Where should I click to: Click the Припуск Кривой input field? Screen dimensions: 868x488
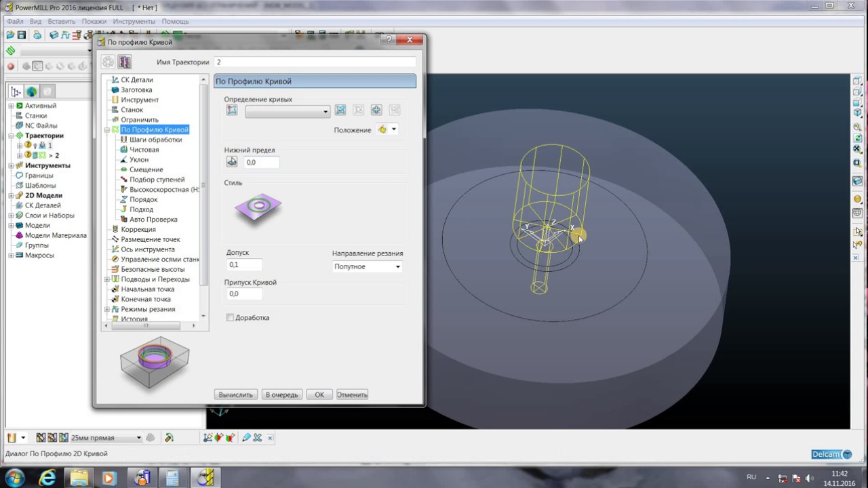(244, 293)
